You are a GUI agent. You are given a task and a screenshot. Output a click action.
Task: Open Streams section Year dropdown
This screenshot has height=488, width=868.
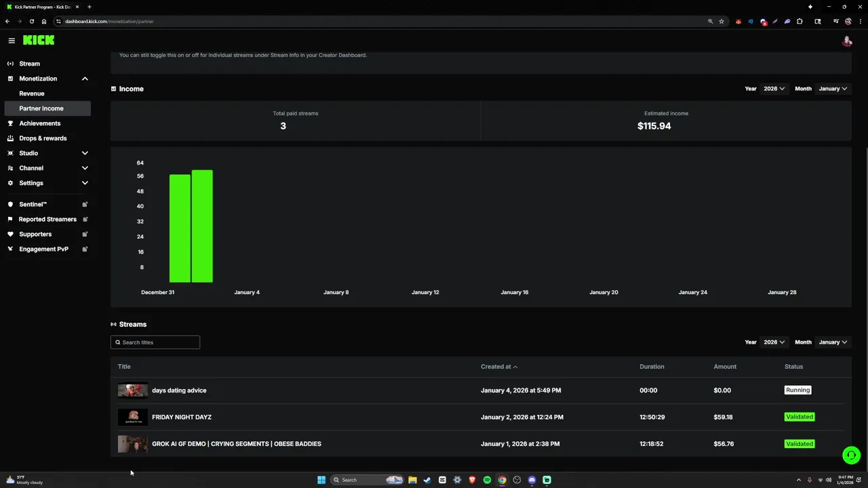[x=774, y=342]
